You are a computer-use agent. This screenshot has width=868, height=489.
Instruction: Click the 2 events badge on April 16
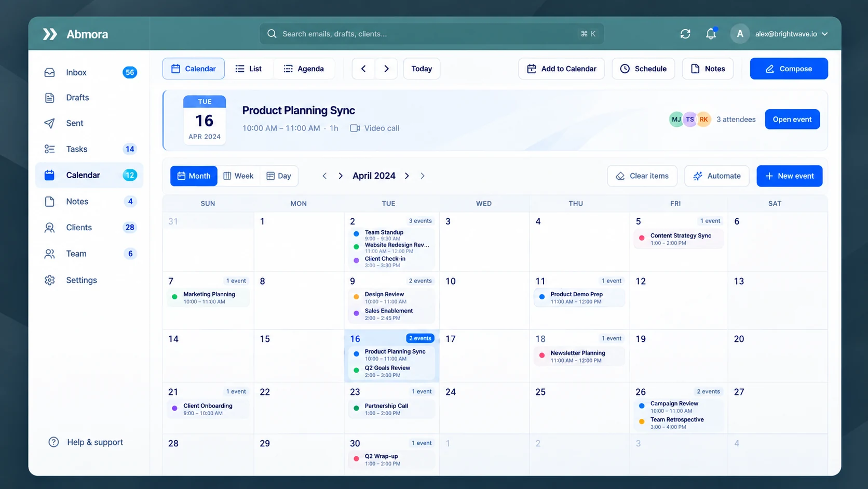420,338
